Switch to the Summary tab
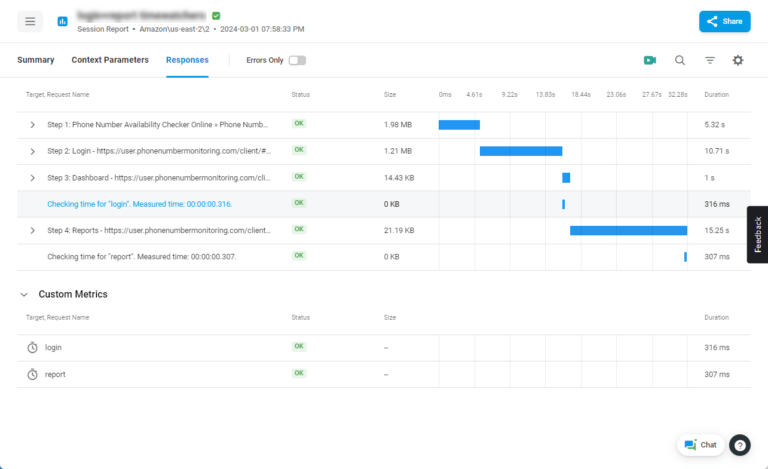The height and width of the screenshot is (469, 768). pos(36,60)
